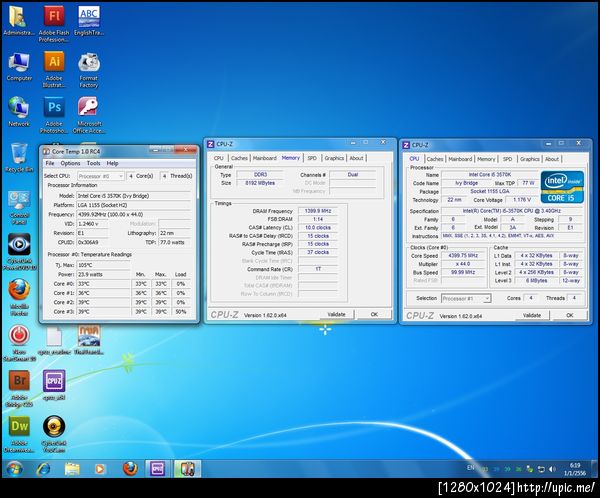The image size is (600, 498).
Task: Launch Adobe Photoshop from desktop
Action: 54,108
